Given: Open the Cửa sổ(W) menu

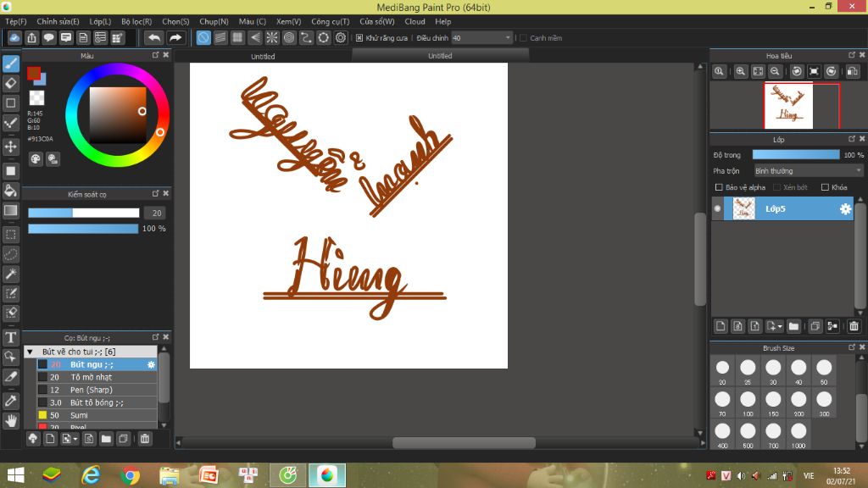Looking at the screenshot, I should [x=377, y=21].
